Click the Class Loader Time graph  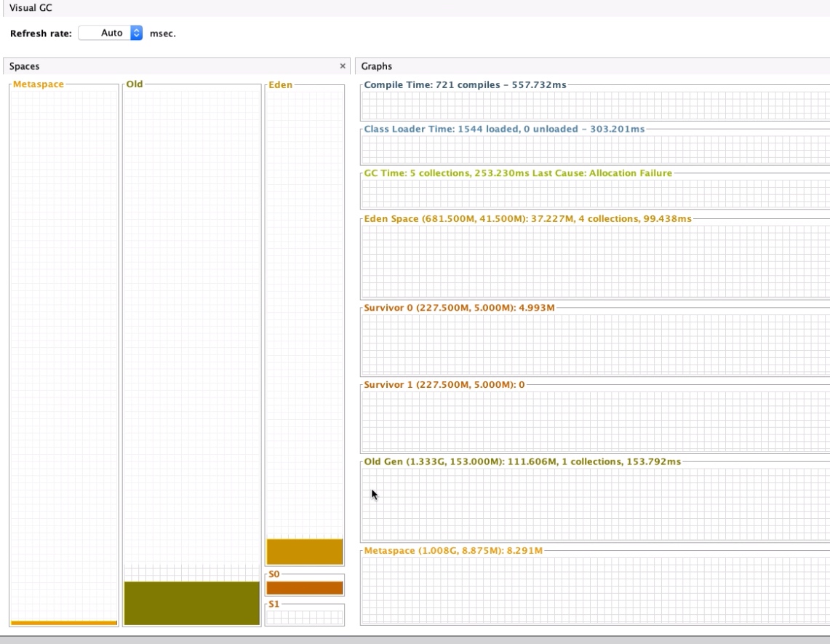pos(594,150)
